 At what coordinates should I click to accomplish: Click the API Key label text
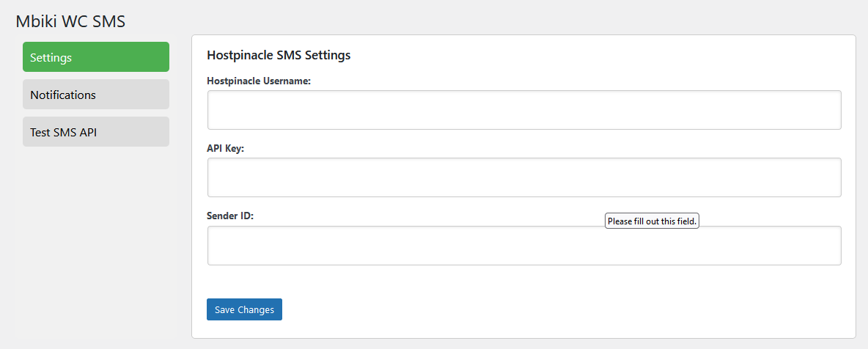point(225,148)
